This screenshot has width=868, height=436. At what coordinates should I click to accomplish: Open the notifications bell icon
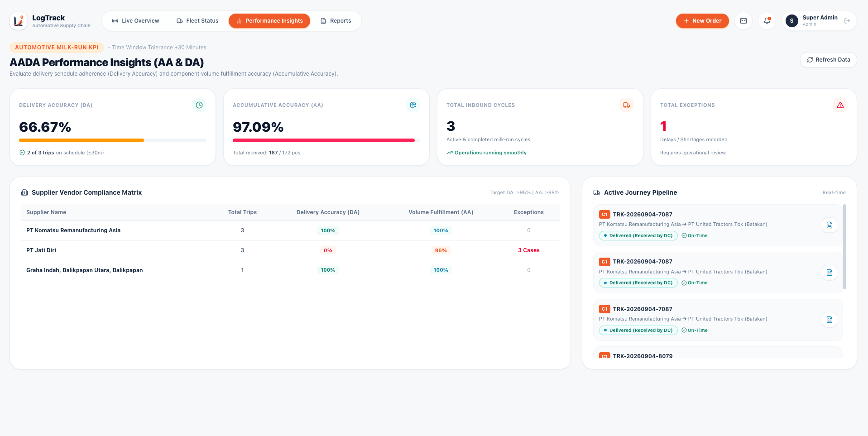(x=767, y=21)
